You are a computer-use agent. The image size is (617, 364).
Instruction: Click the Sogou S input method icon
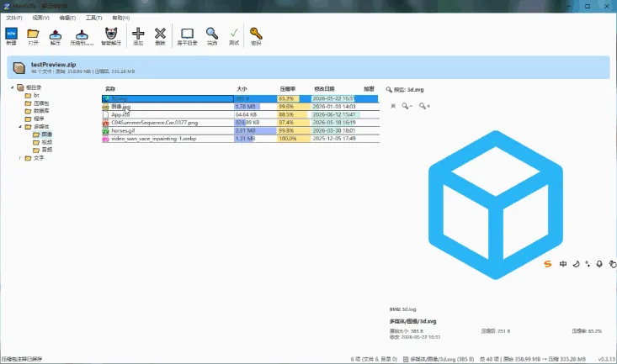(548, 264)
